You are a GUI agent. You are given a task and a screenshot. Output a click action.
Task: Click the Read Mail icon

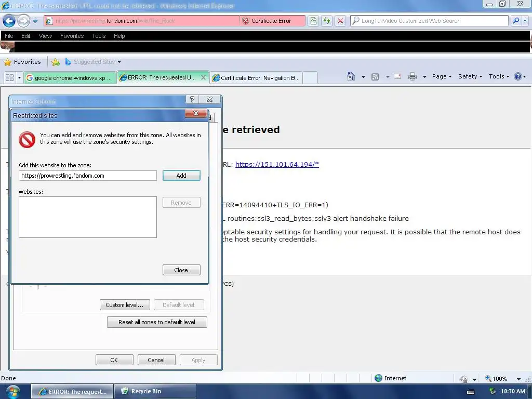tap(397, 76)
